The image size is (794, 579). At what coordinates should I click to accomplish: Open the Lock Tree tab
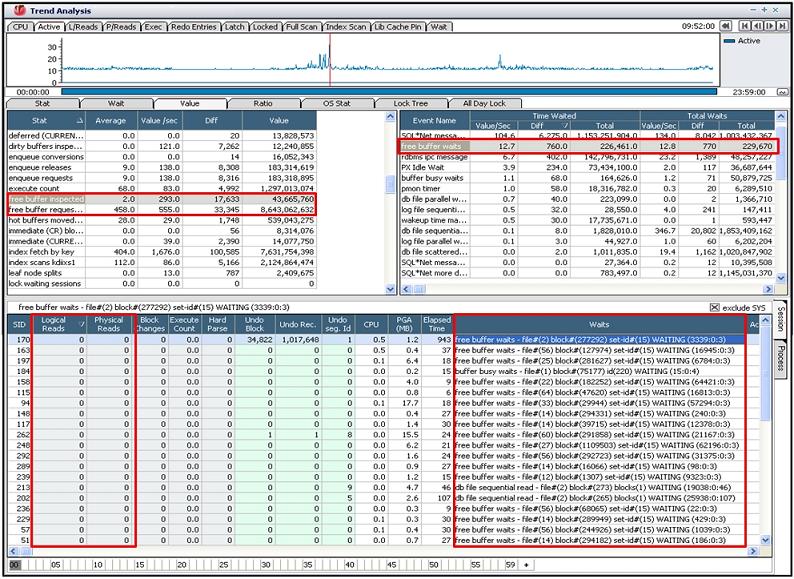click(411, 103)
